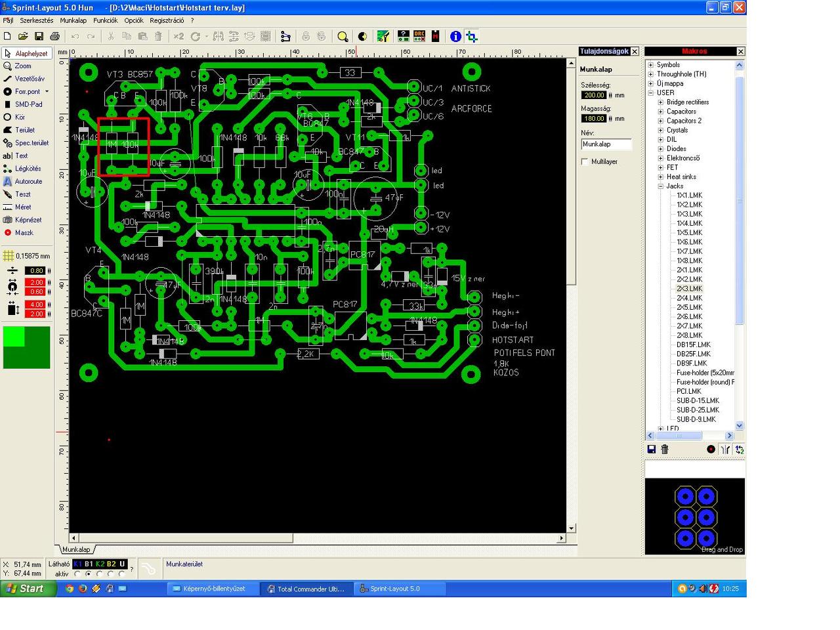Close the Makros panel

coord(741,51)
